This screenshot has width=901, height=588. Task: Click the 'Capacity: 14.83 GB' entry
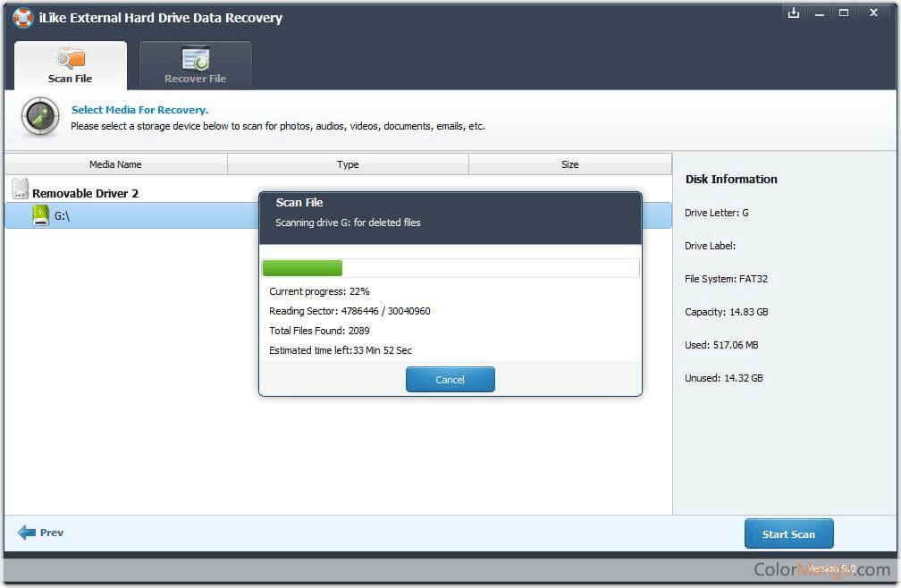[x=727, y=312]
